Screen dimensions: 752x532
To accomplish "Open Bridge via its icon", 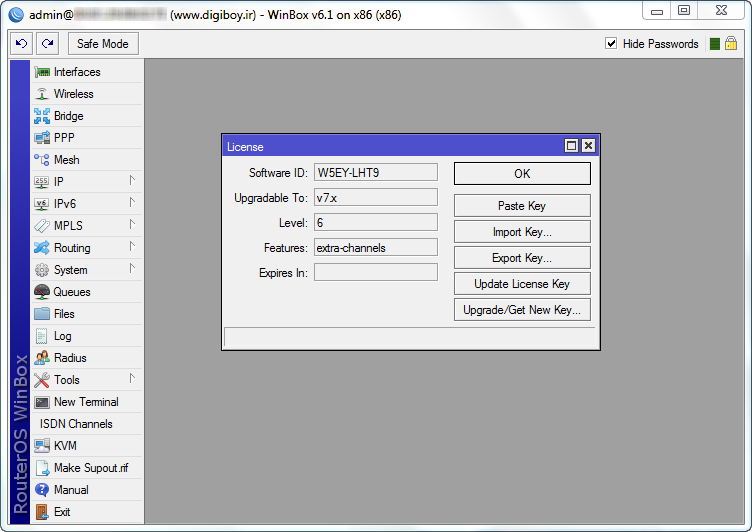I will tap(42, 116).
